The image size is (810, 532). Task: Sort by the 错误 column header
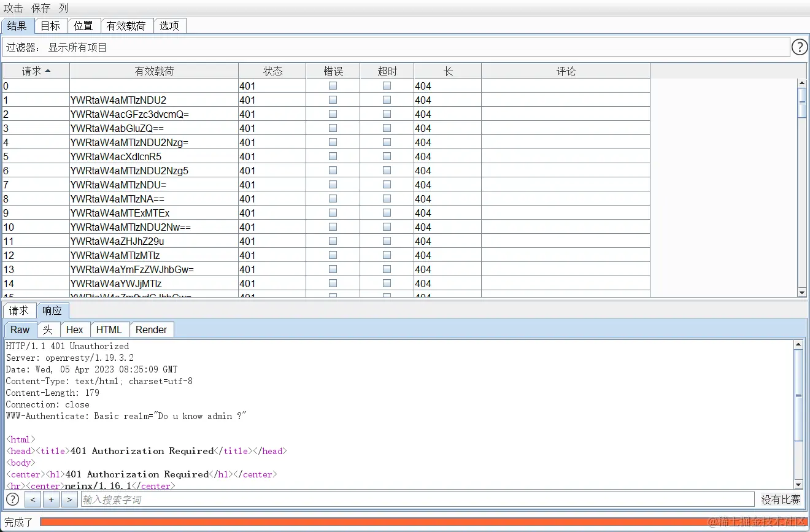pyautogui.click(x=333, y=71)
